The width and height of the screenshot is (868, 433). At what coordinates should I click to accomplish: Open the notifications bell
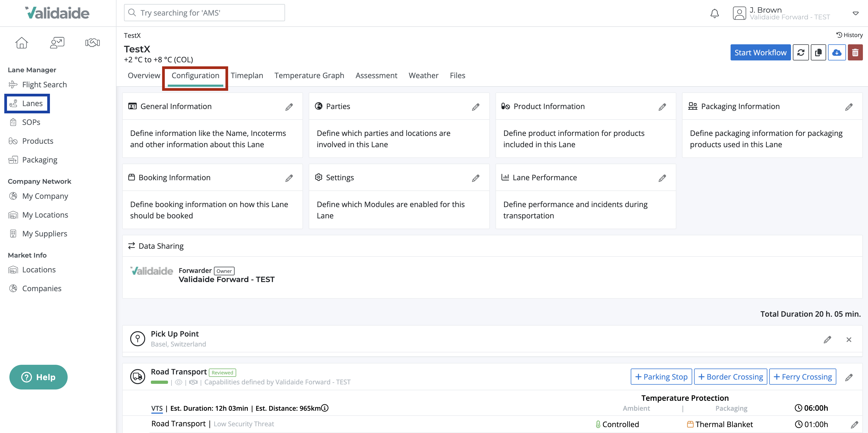click(715, 13)
